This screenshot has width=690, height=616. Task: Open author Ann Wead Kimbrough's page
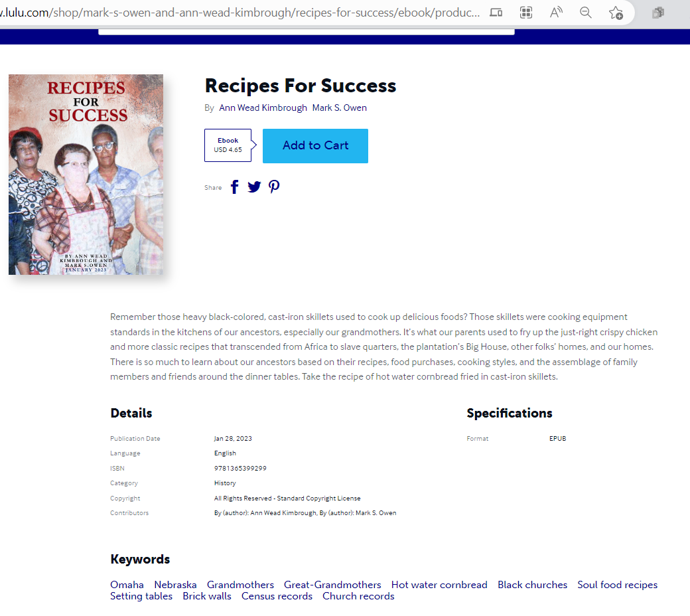[x=263, y=108]
